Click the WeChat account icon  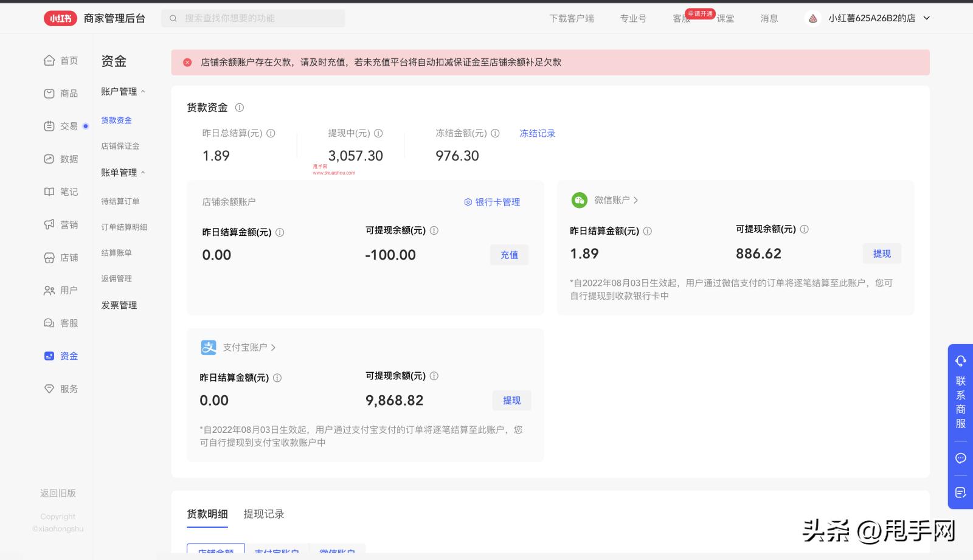(578, 199)
